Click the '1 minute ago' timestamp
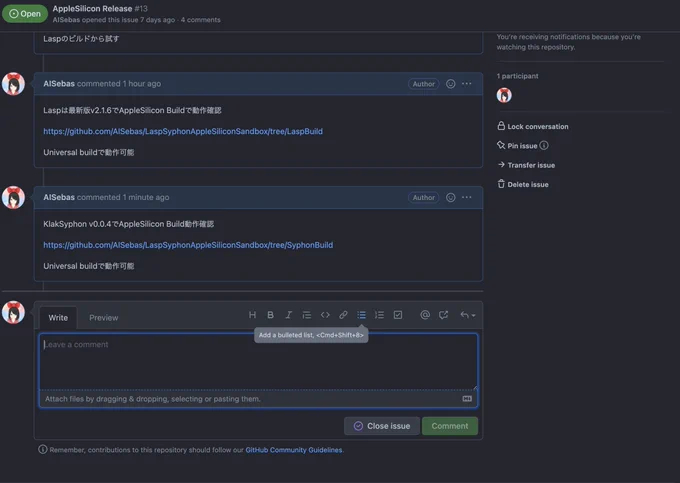Screen dimensions: 680x483 146,197
